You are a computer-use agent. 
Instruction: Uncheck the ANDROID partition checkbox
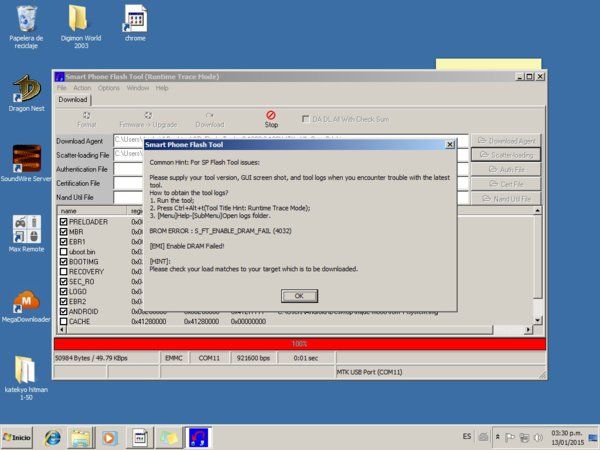64,311
